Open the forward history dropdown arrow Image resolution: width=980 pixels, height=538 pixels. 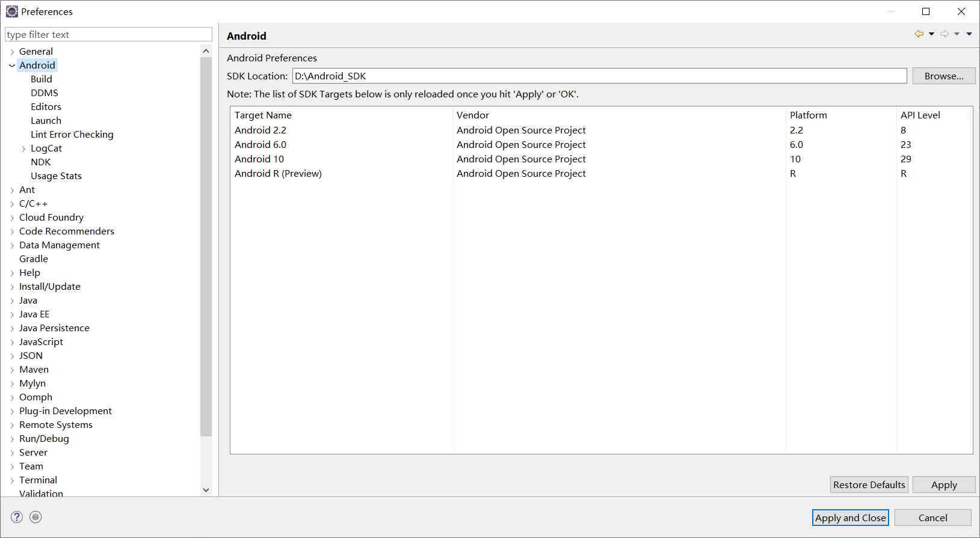point(957,34)
